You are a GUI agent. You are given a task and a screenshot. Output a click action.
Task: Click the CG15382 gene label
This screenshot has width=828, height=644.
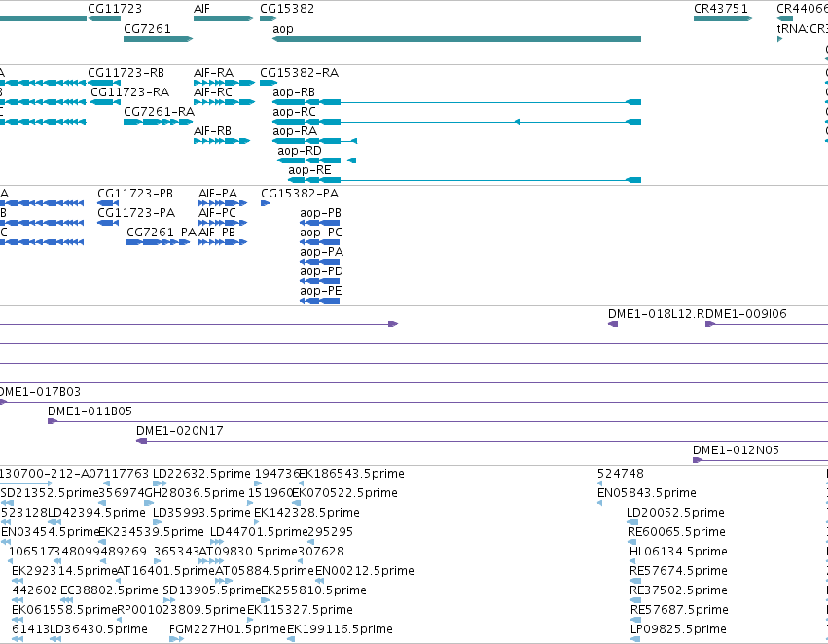[287, 9]
